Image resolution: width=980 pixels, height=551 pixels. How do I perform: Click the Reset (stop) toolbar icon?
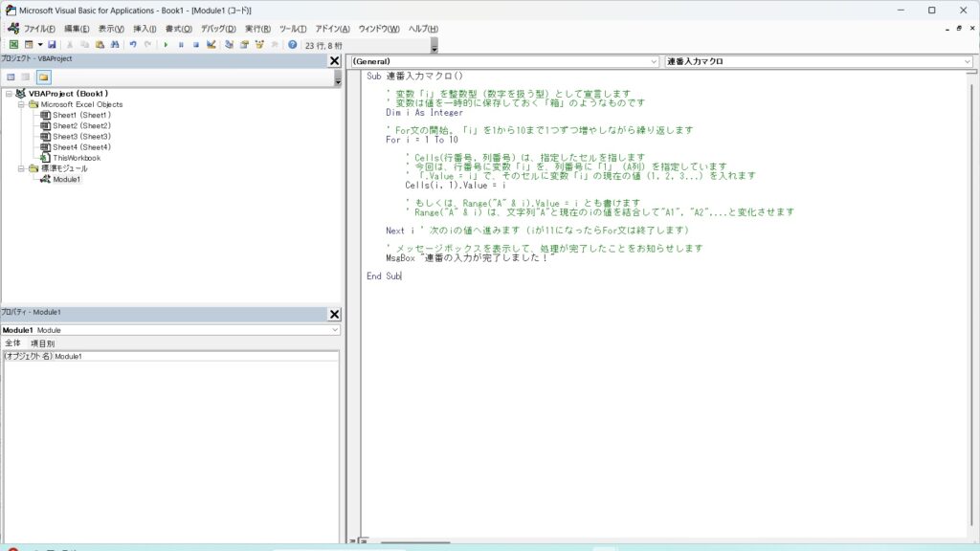(195, 44)
